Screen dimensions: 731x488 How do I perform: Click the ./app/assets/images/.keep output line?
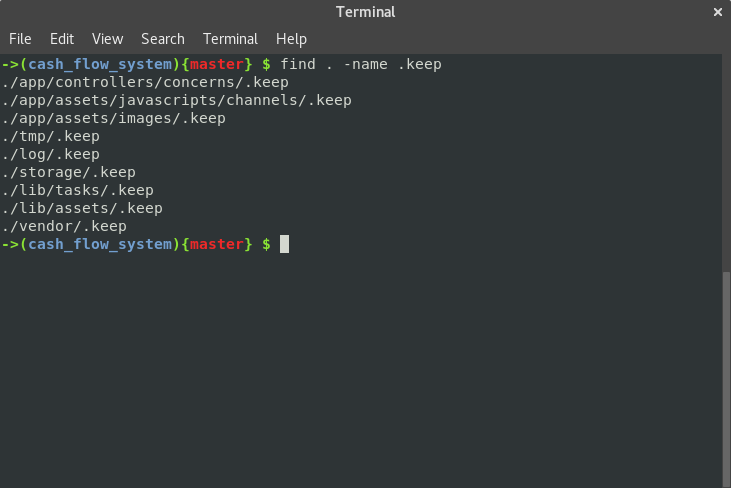(x=113, y=118)
